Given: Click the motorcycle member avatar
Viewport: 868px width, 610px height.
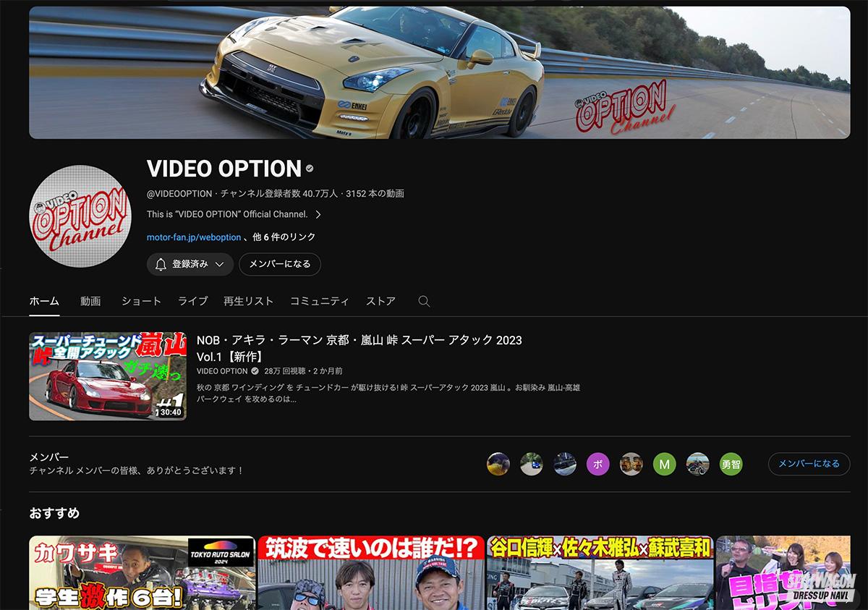Looking at the screenshot, I should (697, 464).
